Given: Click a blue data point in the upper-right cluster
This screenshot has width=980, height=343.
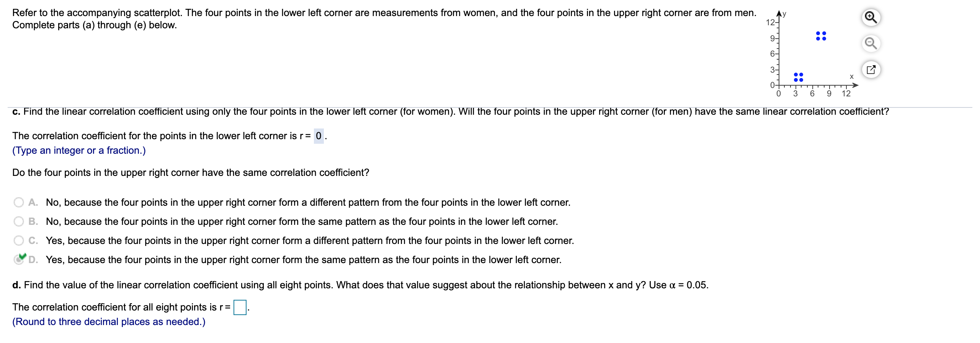Looking at the screenshot, I should pos(818,33).
